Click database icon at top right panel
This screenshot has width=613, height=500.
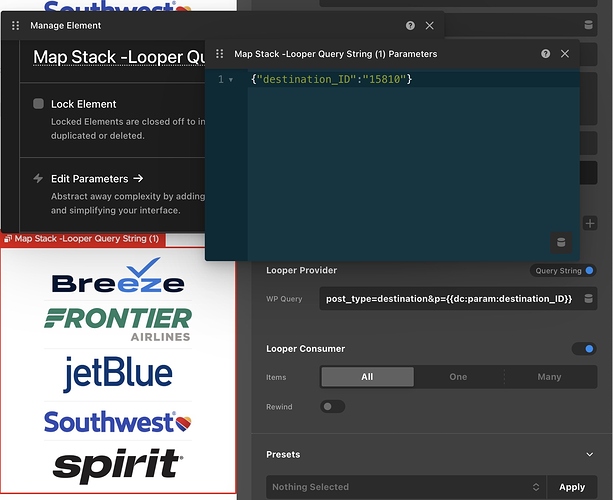(589, 26)
